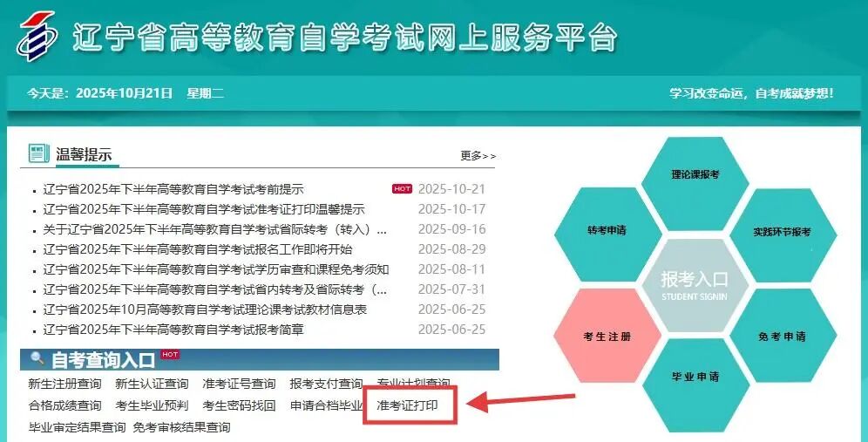Click the 免考审核结果查询 link
The width and height of the screenshot is (868, 442).
coord(181,427)
